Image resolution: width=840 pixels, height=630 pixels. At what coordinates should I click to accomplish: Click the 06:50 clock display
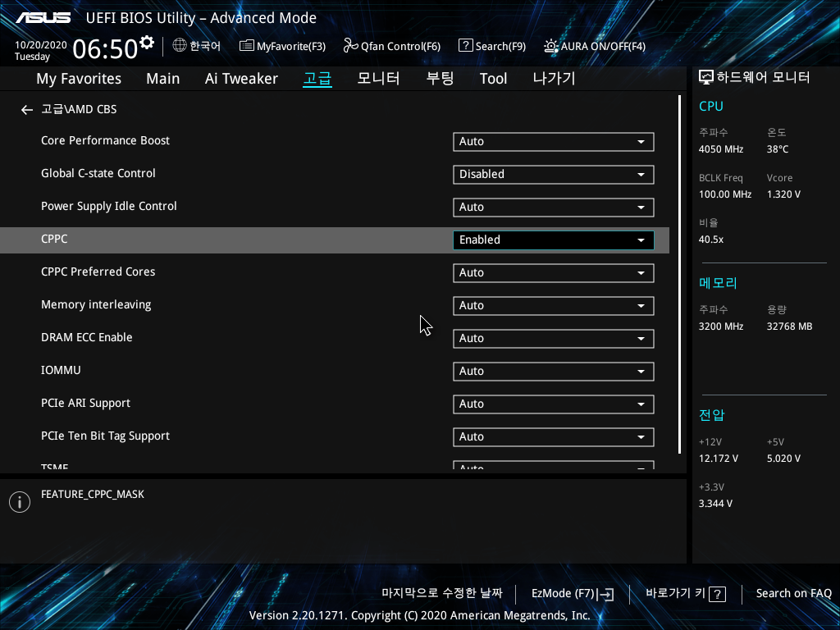(105, 49)
